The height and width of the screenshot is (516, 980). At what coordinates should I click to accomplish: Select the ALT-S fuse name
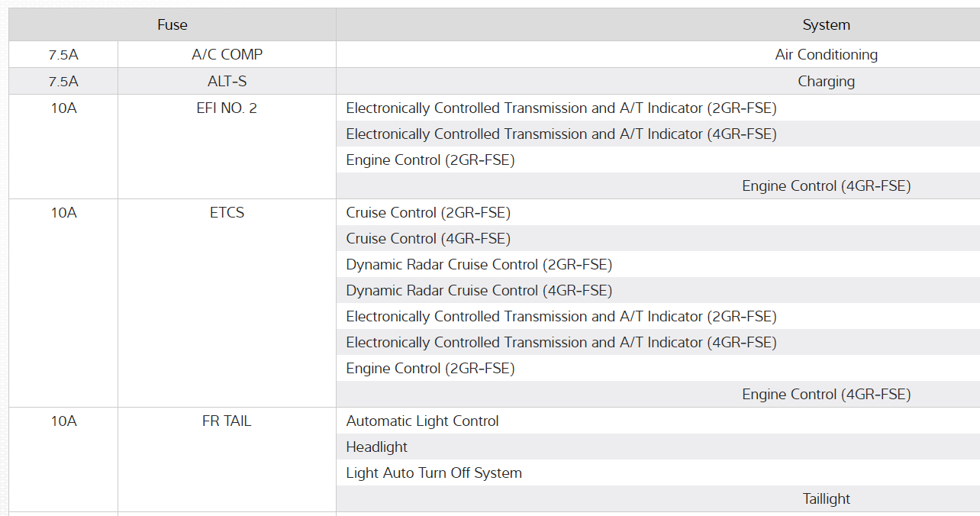[227, 82]
